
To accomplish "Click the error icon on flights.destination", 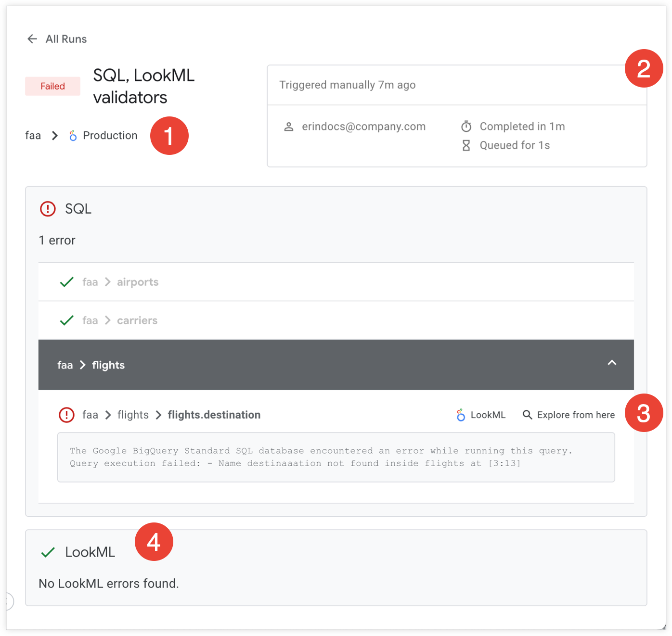I will (66, 414).
